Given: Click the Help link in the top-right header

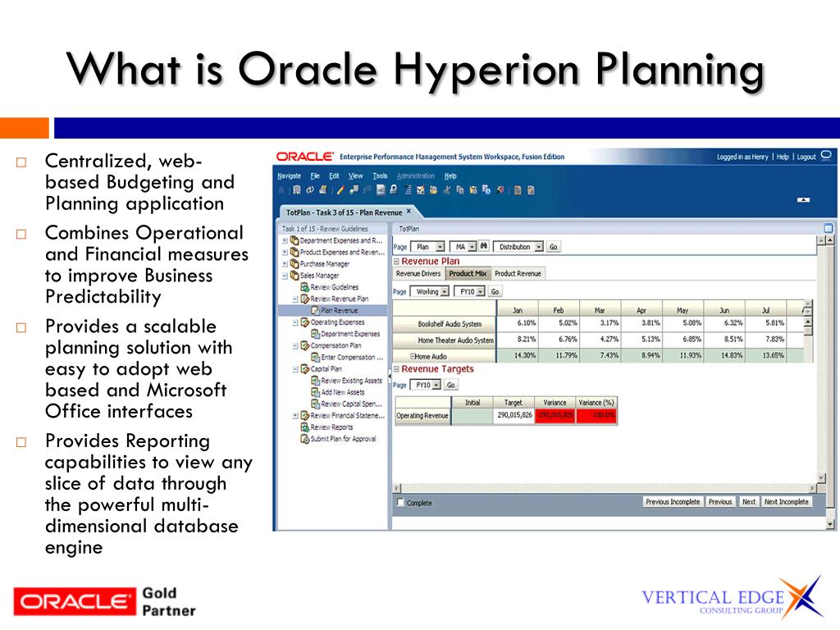Looking at the screenshot, I should pos(783,157).
